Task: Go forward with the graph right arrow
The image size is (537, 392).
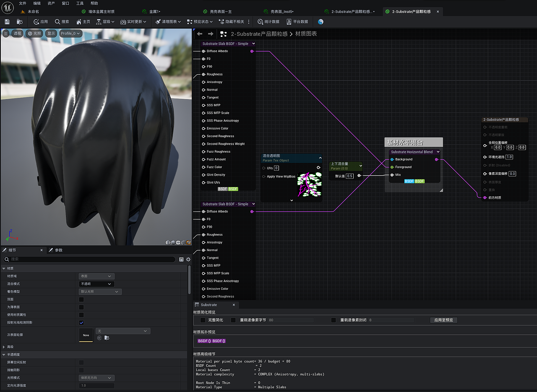Action: coord(211,34)
